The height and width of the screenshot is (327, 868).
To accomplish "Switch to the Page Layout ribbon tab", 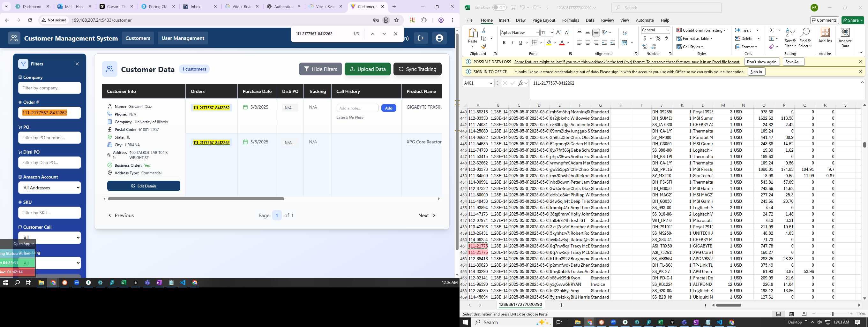I will tap(543, 20).
